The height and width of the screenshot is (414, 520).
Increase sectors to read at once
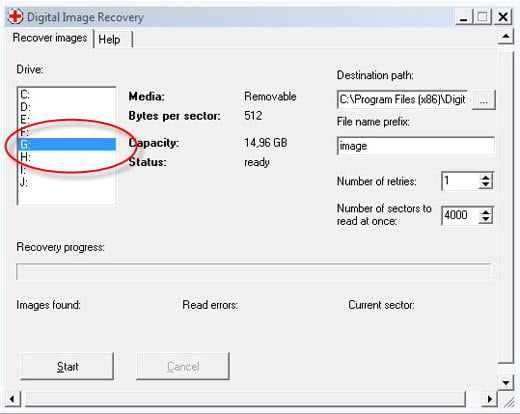tap(486, 212)
